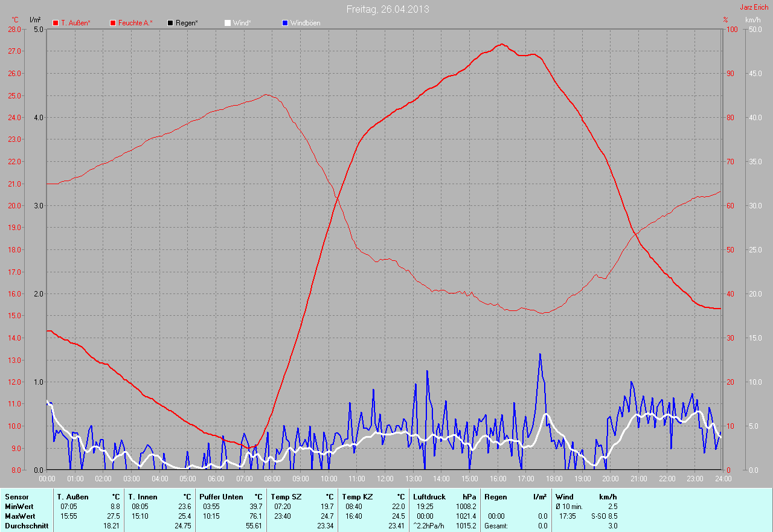Click the T. Innen column header
Screen dimensions: 773x532
pyautogui.click(x=143, y=497)
